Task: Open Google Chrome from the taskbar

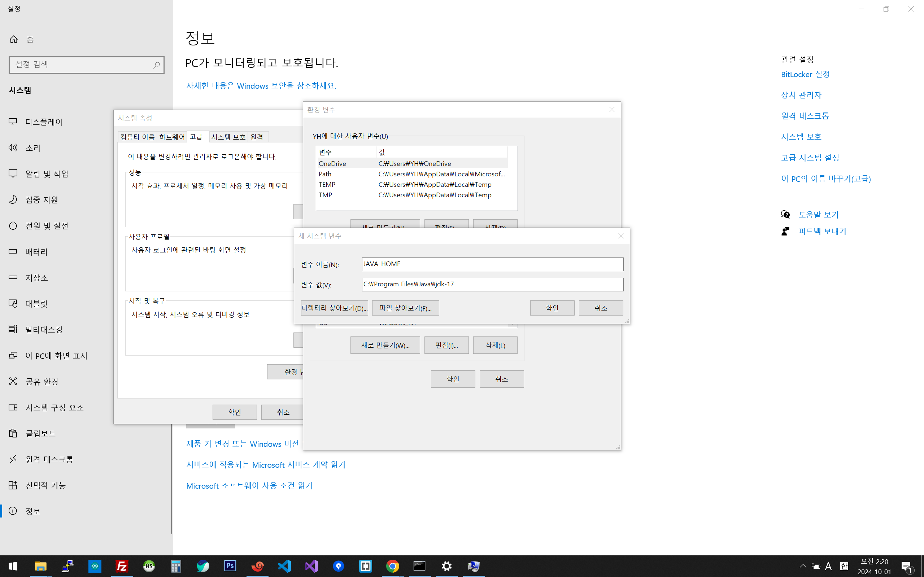Action: coord(392,566)
